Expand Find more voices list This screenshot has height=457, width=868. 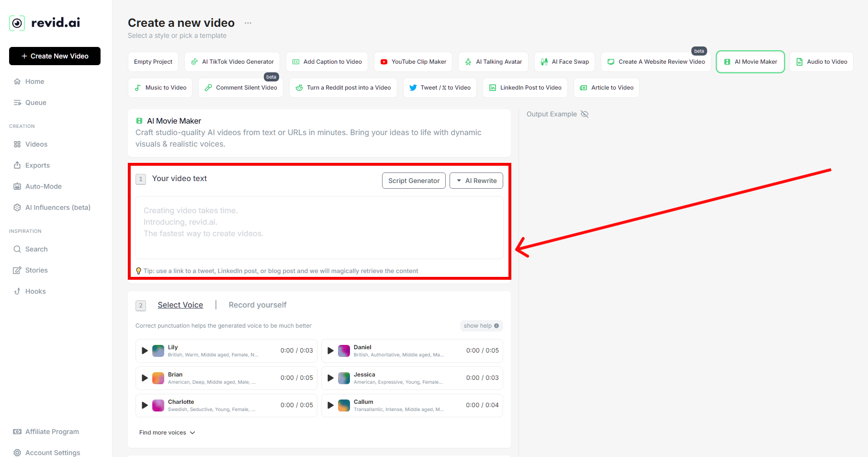(x=167, y=433)
